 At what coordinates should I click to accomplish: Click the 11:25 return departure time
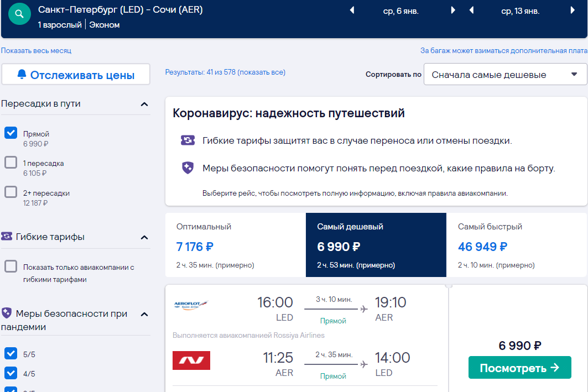tap(278, 358)
